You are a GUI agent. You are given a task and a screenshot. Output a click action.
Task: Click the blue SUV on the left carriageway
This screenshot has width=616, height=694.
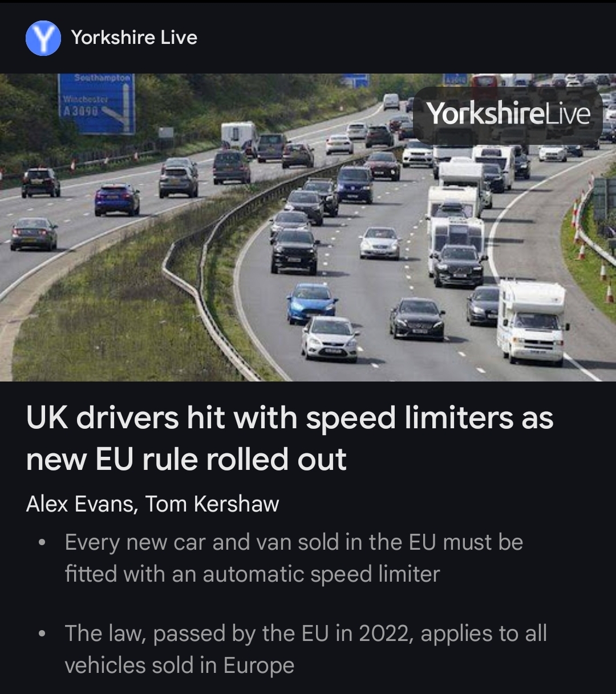click(117, 199)
